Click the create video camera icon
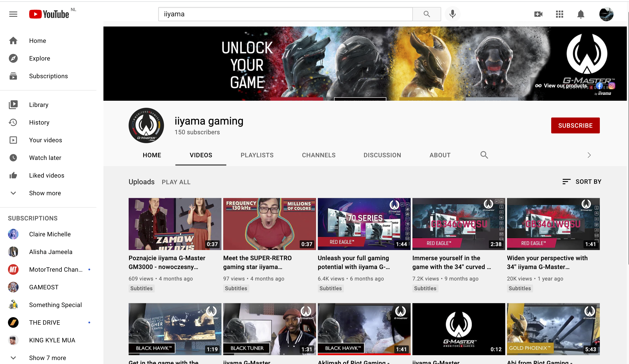 click(x=538, y=14)
